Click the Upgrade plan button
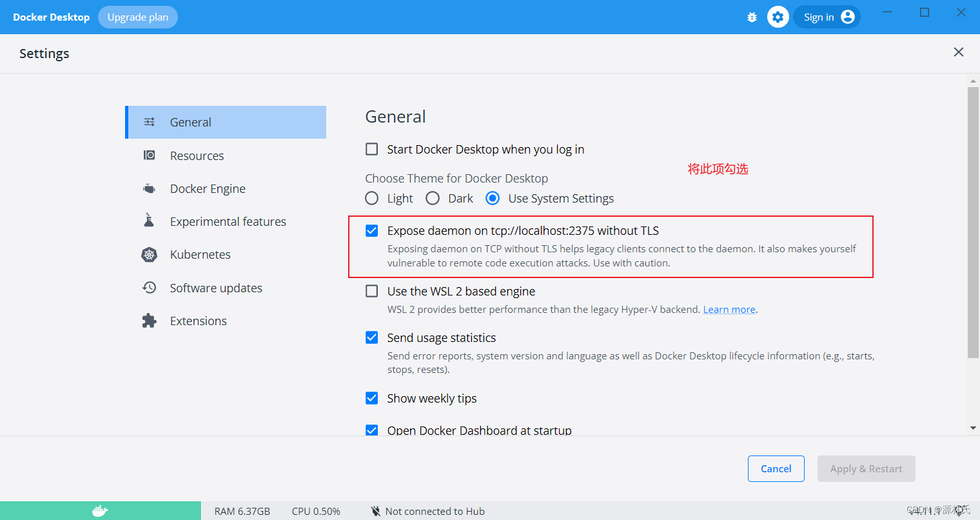This screenshot has width=980, height=520. click(137, 17)
